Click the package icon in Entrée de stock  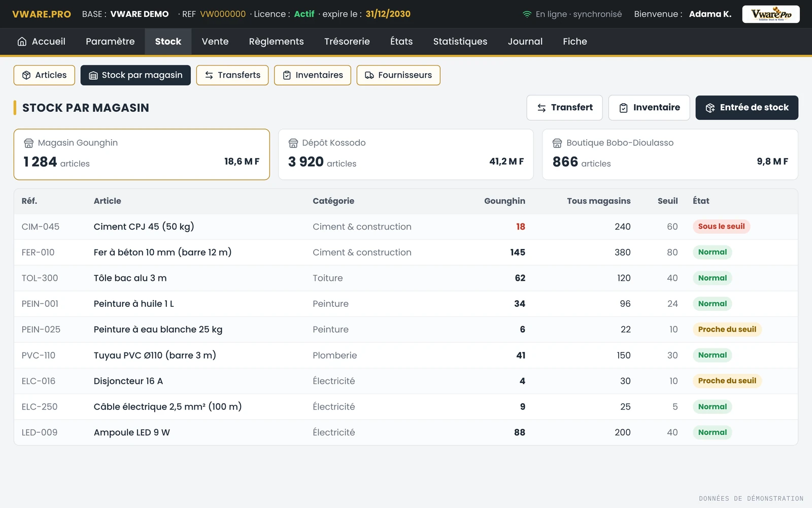710,108
